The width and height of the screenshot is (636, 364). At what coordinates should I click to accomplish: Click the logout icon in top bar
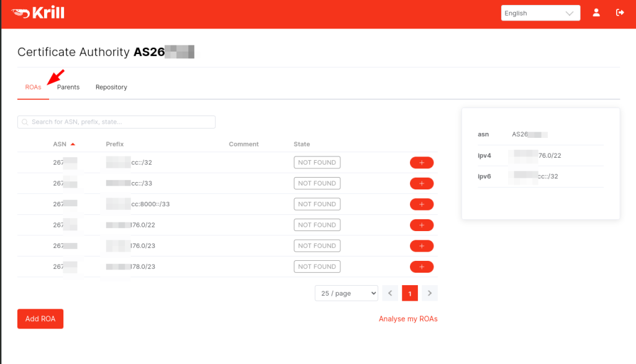coord(619,12)
